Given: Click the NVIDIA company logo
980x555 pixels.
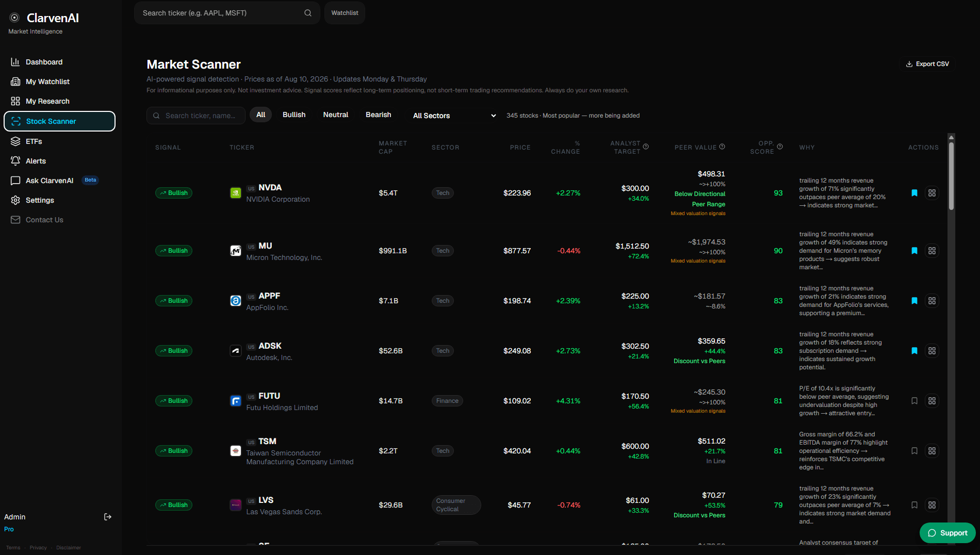Looking at the screenshot, I should [x=236, y=193].
